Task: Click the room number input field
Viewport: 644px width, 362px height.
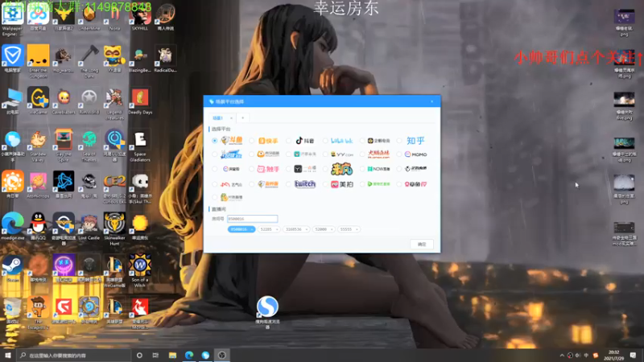Action: point(252,219)
